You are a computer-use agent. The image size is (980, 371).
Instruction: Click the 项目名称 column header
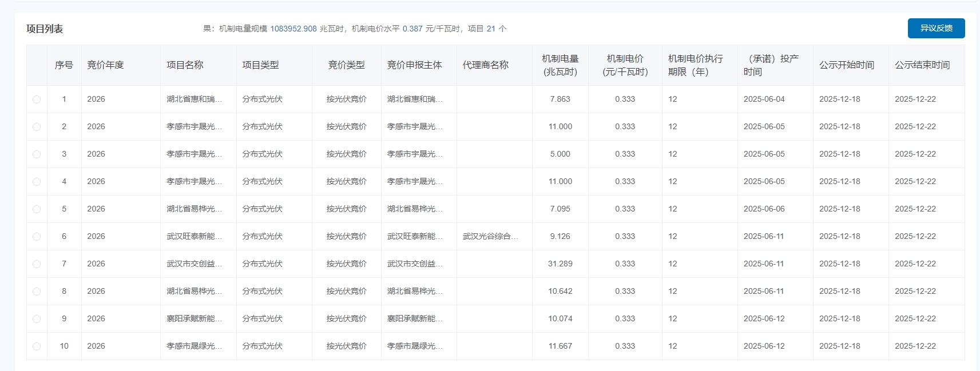pos(185,65)
